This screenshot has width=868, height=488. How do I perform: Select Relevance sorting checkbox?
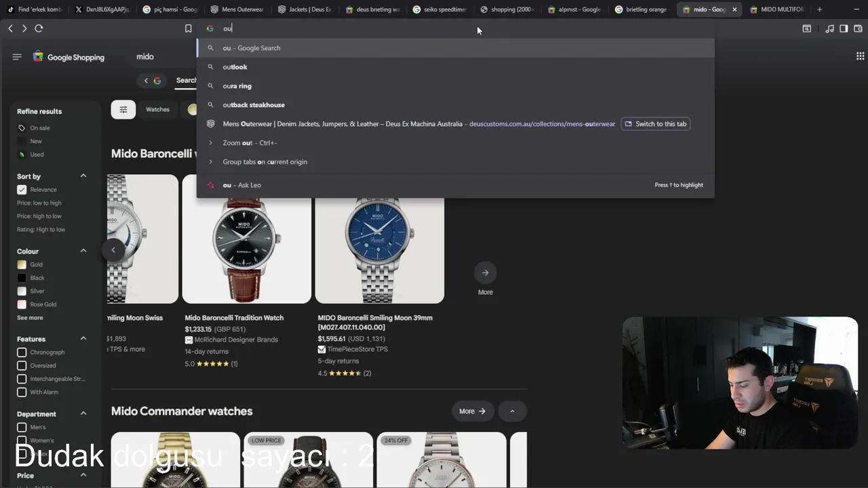tap(22, 190)
